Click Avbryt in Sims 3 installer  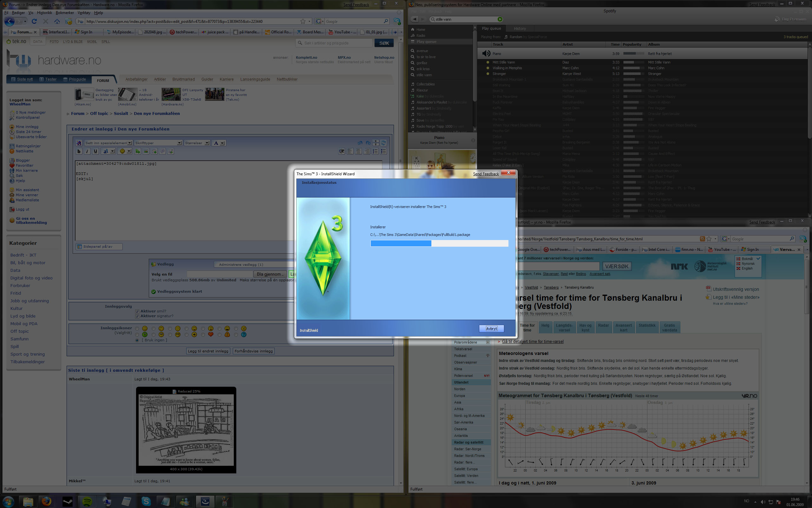491,329
